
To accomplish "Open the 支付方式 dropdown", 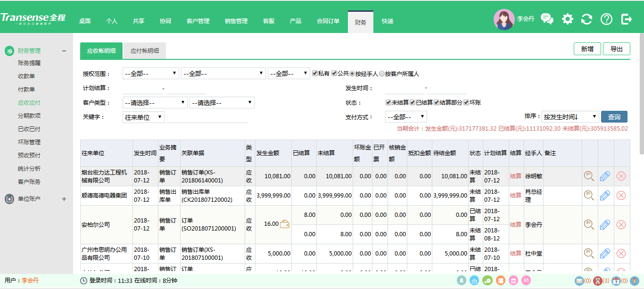I will 406,116.
